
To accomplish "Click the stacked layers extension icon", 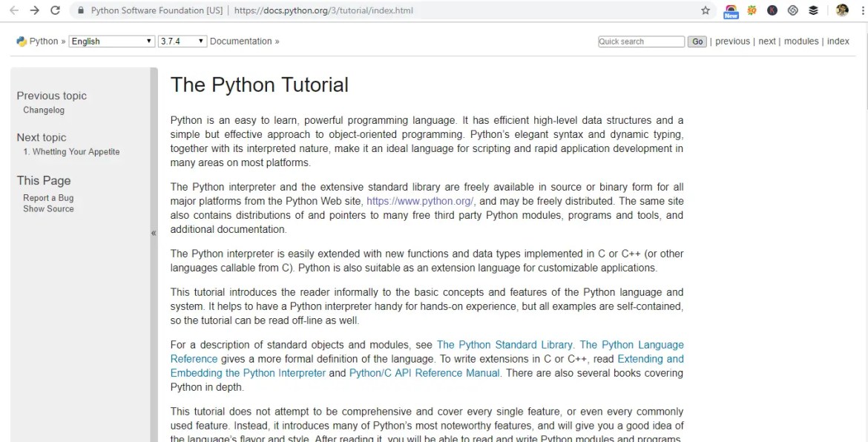I will pos(813,10).
